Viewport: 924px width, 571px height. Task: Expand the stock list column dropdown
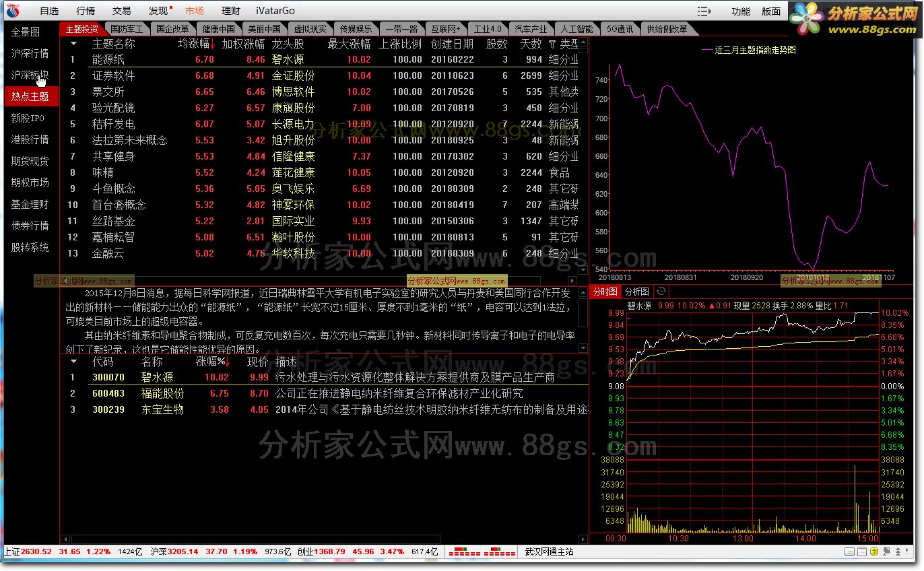[x=73, y=361]
